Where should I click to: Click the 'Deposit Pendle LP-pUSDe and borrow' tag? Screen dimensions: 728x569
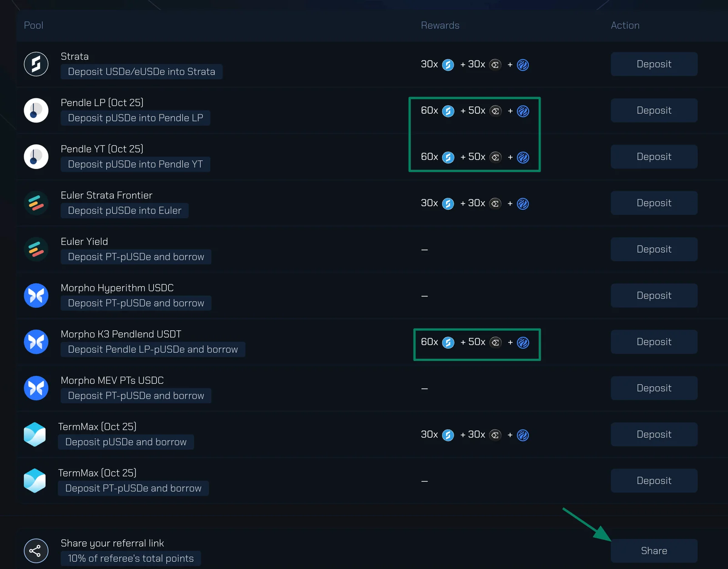tap(153, 349)
